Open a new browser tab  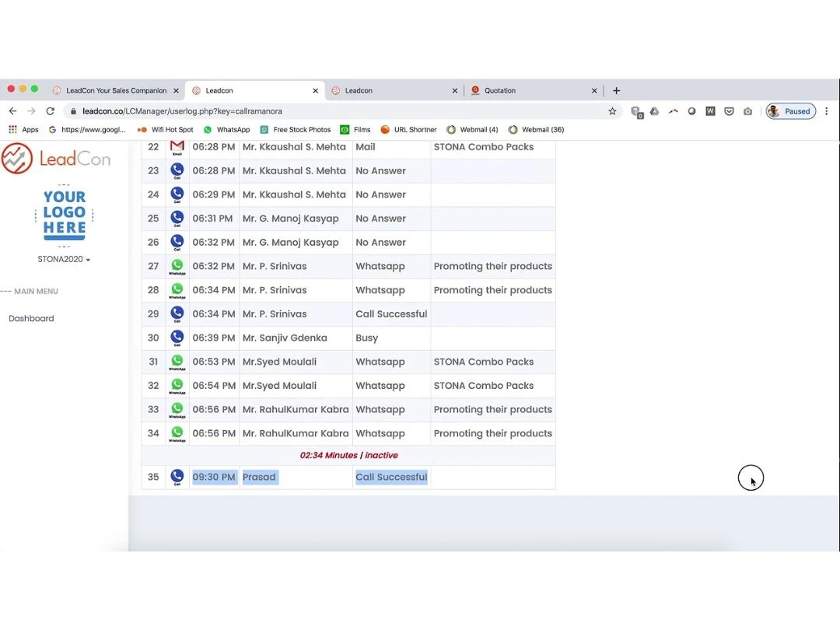[x=616, y=91]
